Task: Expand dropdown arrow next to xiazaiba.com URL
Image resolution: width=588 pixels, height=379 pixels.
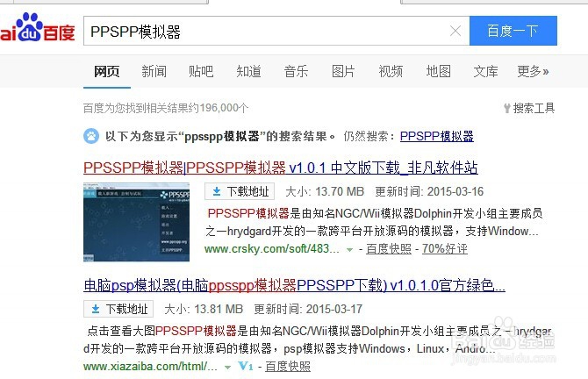Action: click(227, 368)
